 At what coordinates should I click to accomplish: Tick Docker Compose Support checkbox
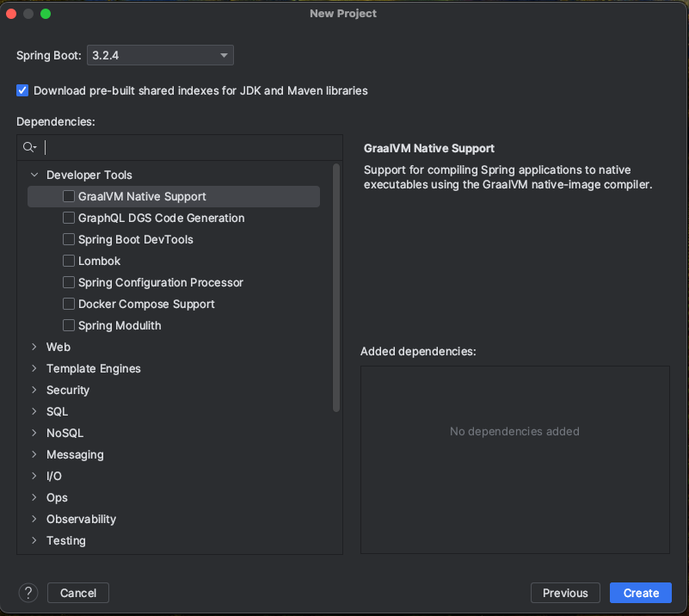(x=69, y=304)
